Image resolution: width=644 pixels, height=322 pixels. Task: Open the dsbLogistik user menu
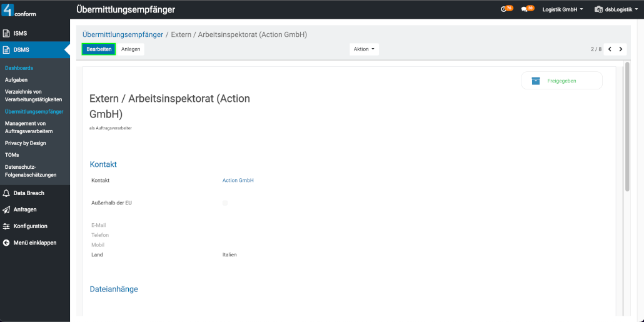621,9
